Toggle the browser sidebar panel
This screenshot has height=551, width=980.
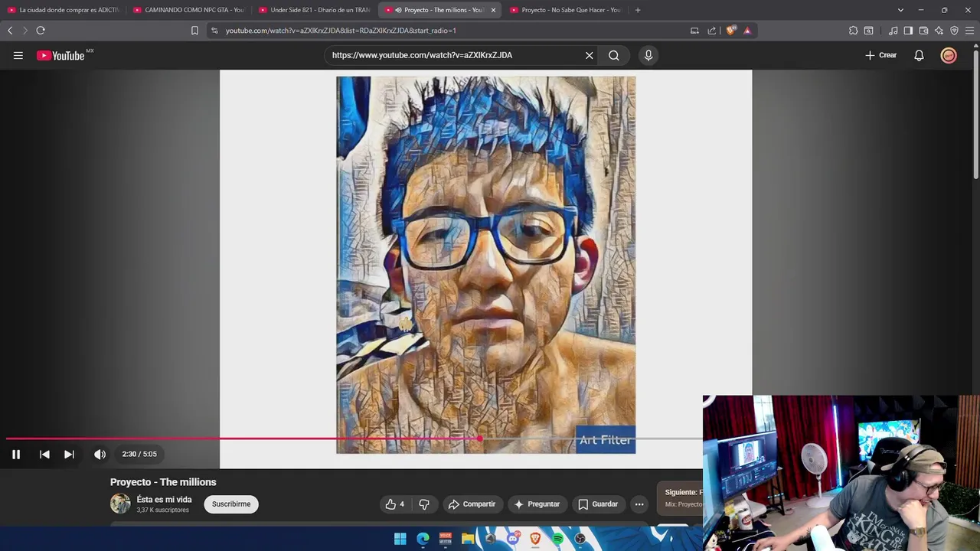coord(908,31)
